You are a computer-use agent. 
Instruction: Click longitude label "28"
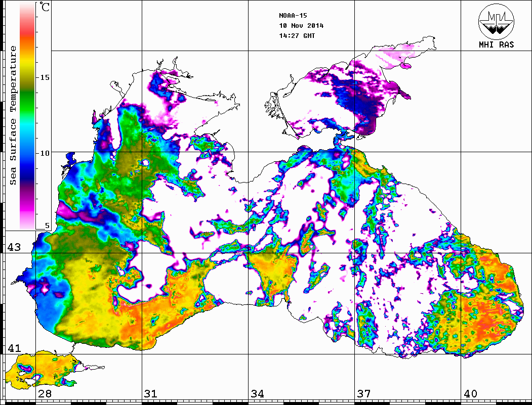pos(45,393)
